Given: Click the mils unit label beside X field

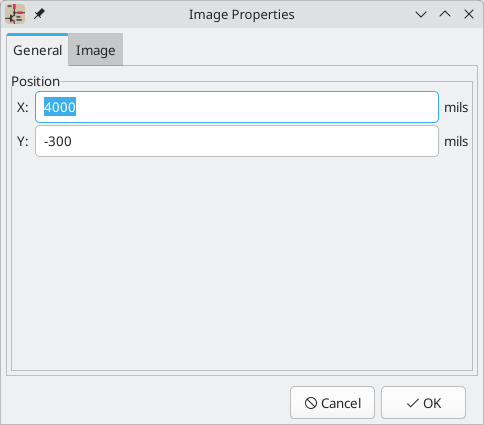Looking at the screenshot, I should (x=456, y=107).
